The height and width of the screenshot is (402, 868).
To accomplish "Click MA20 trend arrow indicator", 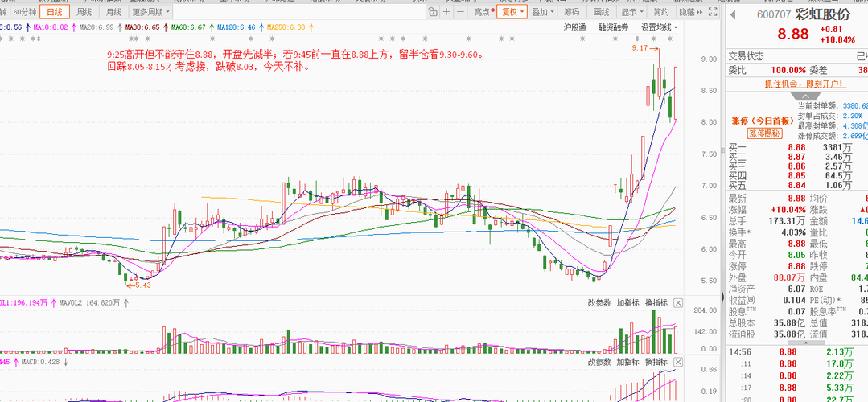I will coord(119,27).
